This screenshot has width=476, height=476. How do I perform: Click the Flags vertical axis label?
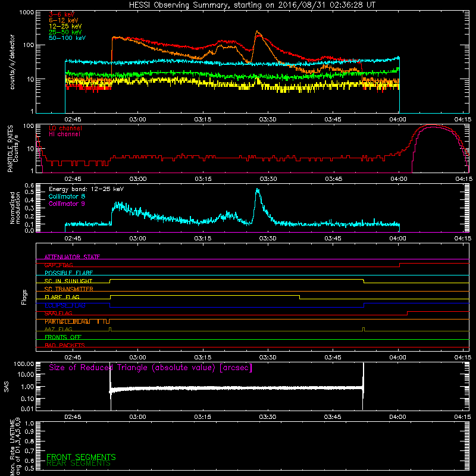pyautogui.click(x=24, y=297)
